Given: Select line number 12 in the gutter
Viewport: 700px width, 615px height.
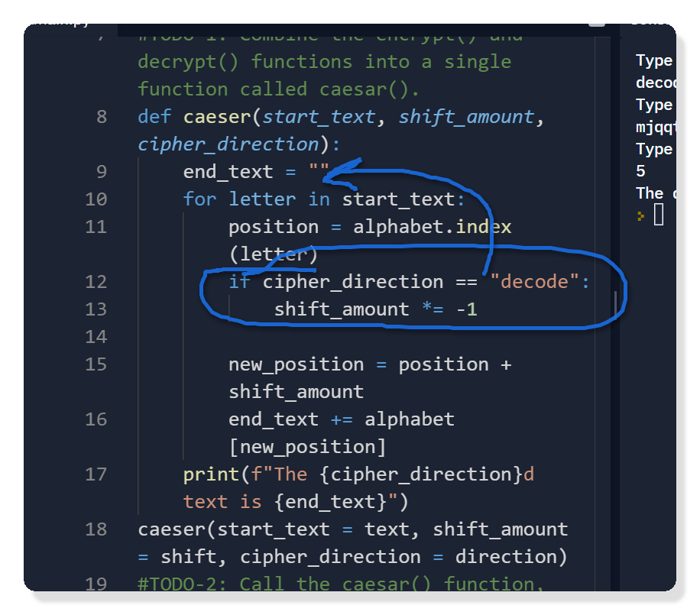Looking at the screenshot, I should (x=96, y=282).
